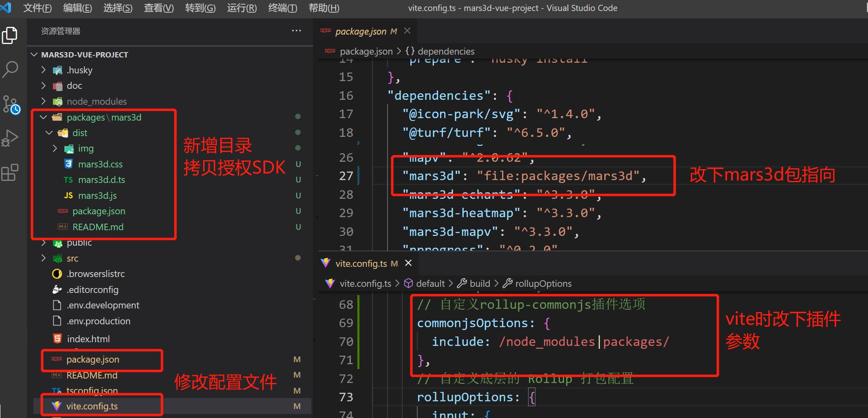This screenshot has height=418, width=868.
Task: Open the Explorer view in activity bar
Action: tap(10, 35)
